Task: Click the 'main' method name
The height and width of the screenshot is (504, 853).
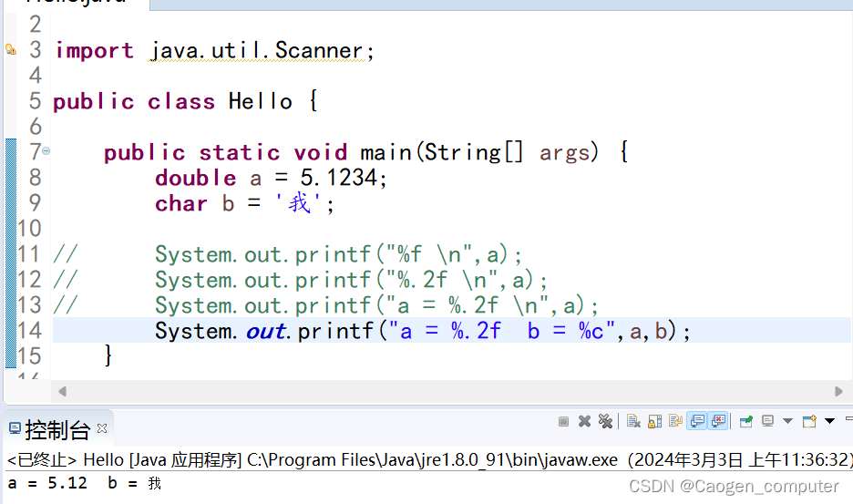Action: (x=386, y=152)
